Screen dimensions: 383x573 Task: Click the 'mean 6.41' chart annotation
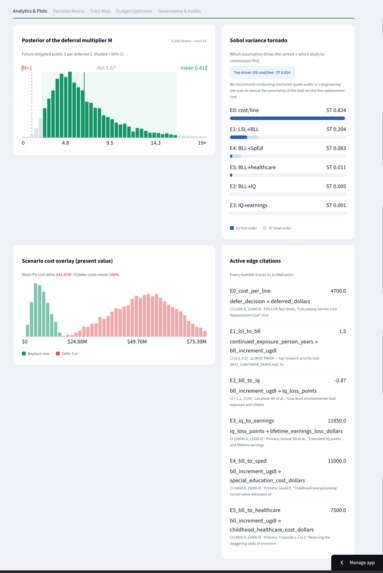click(193, 68)
